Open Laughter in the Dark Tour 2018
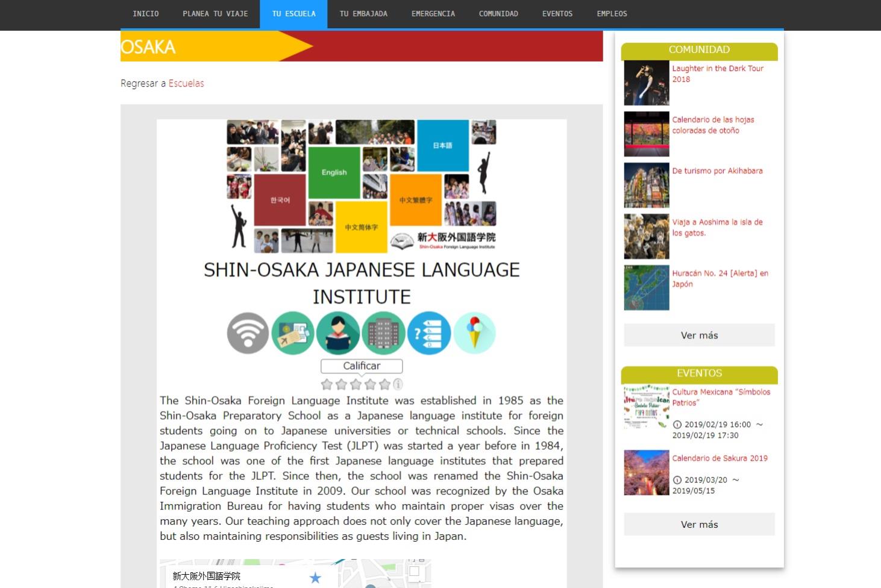Screen dimensions: 881x588 718,73
